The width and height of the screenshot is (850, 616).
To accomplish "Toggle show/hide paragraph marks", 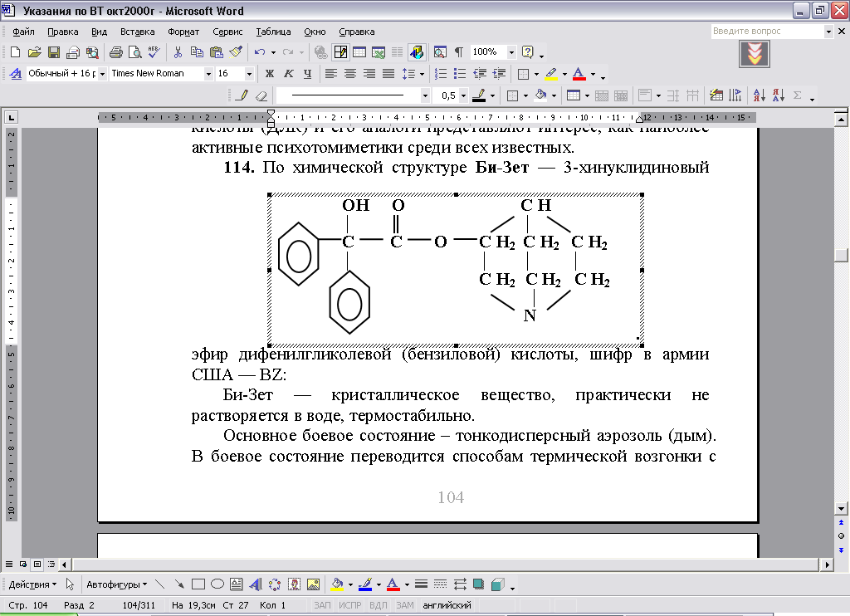I will tap(459, 52).
